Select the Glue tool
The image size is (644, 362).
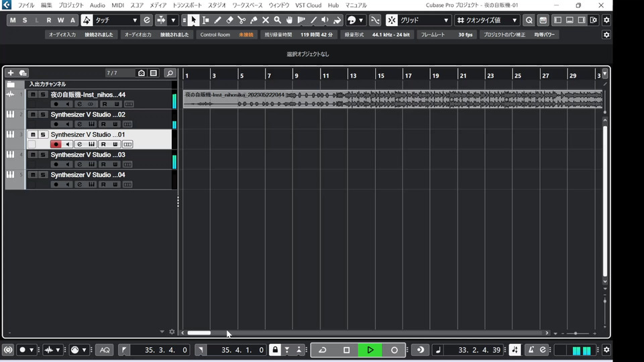254,20
